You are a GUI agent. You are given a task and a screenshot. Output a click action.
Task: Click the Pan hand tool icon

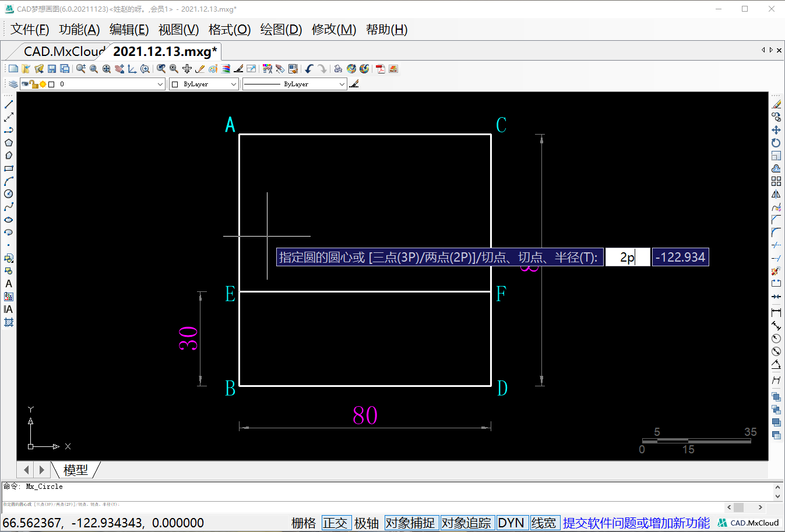pyautogui.click(x=119, y=69)
